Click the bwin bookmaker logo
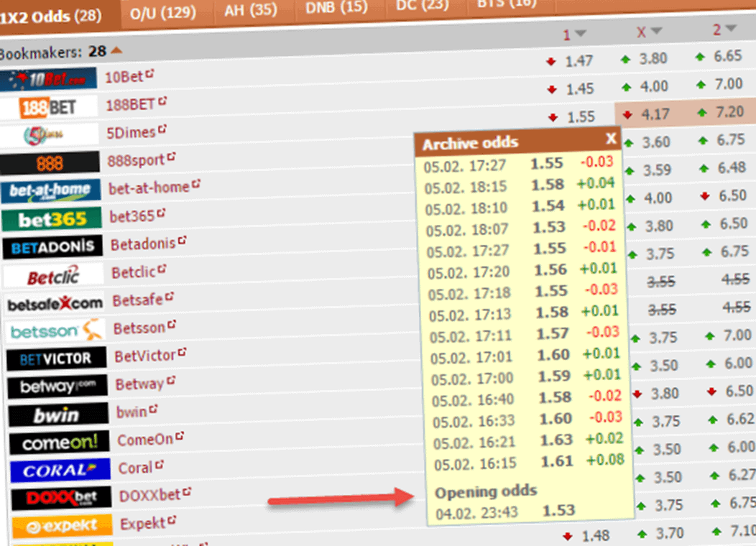The width and height of the screenshot is (756, 546). (57, 414)
